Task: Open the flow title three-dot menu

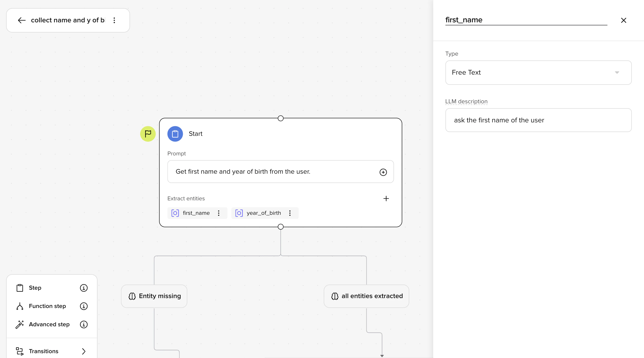Action: pos(114,20)
